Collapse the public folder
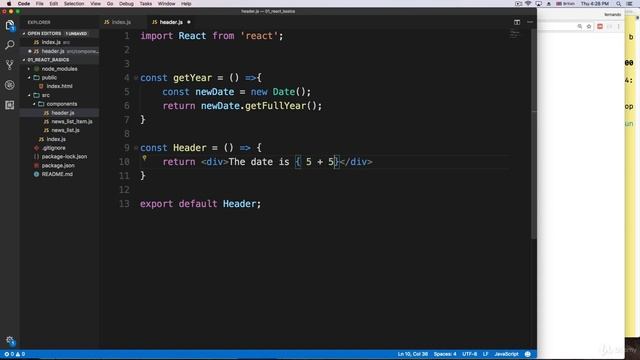The image size is (640, 360). point(29,78)
